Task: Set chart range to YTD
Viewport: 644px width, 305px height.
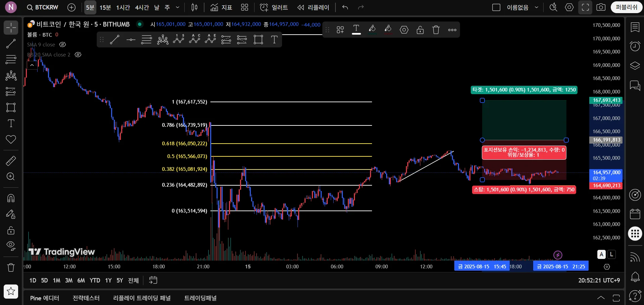Action: coord(95,280)
